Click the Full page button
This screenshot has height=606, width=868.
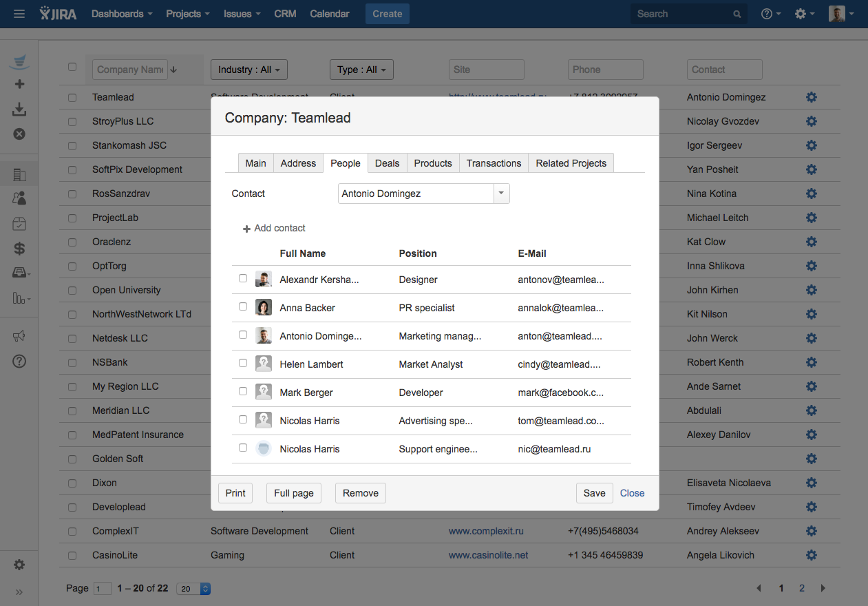coord(293,493)
